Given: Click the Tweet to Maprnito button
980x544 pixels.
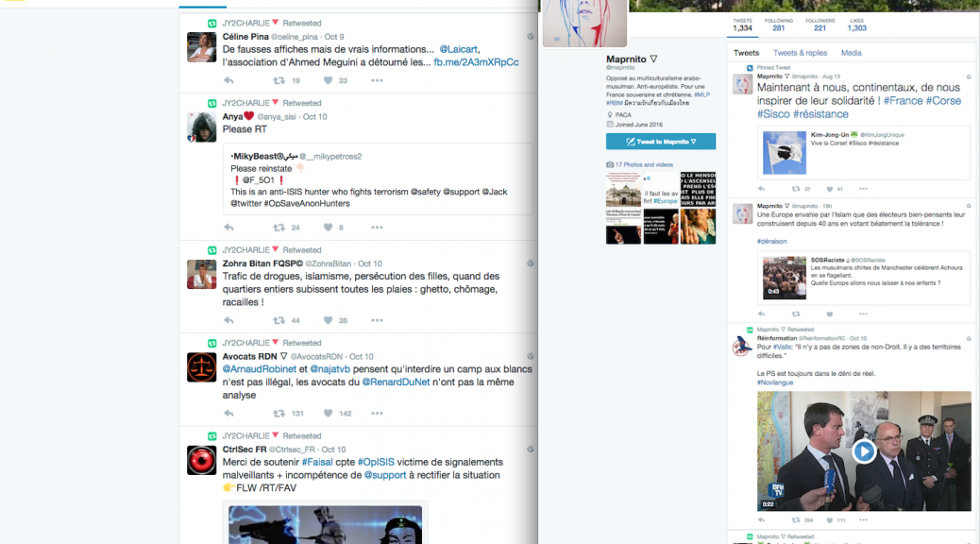Looking at the screenshot, I should pyautogui.click(x=661, y=142).
